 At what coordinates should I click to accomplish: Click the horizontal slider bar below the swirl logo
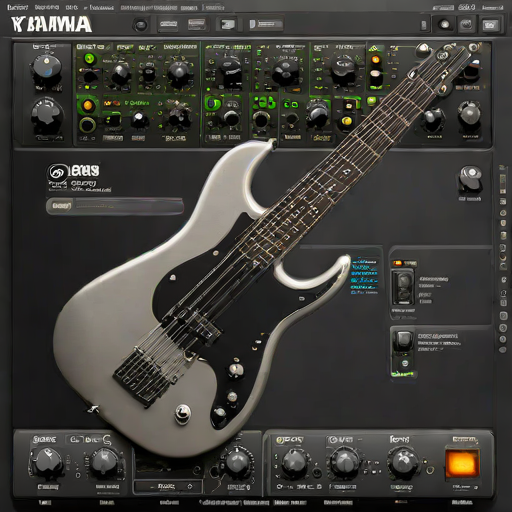coord(115,206)
